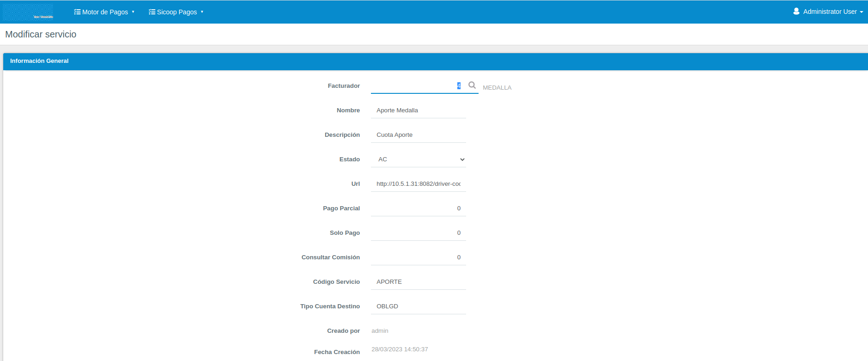Edit the Descripción field

(x=418, y=135)
